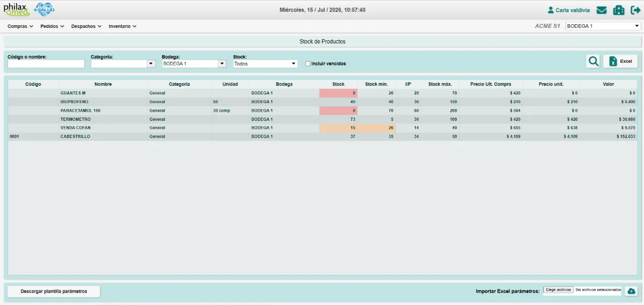Open the BODEGA 1 selector beside ACME S1

(x=603, y=26)
